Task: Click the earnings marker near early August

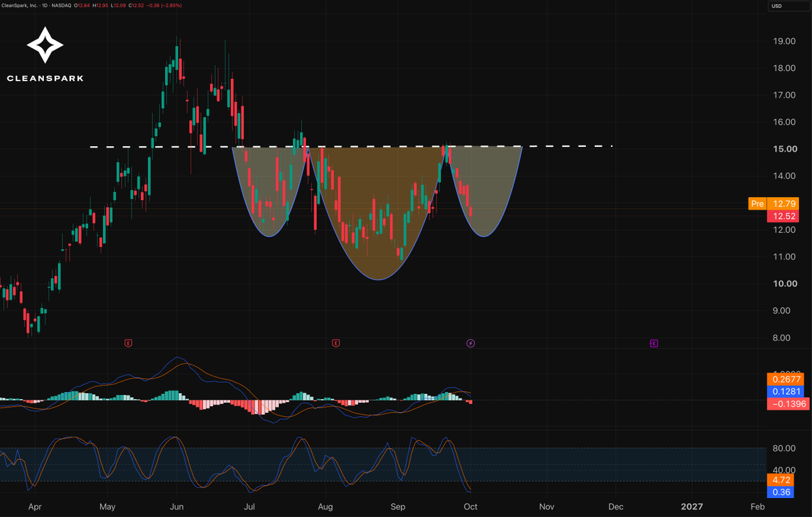Action: point(336,343)
